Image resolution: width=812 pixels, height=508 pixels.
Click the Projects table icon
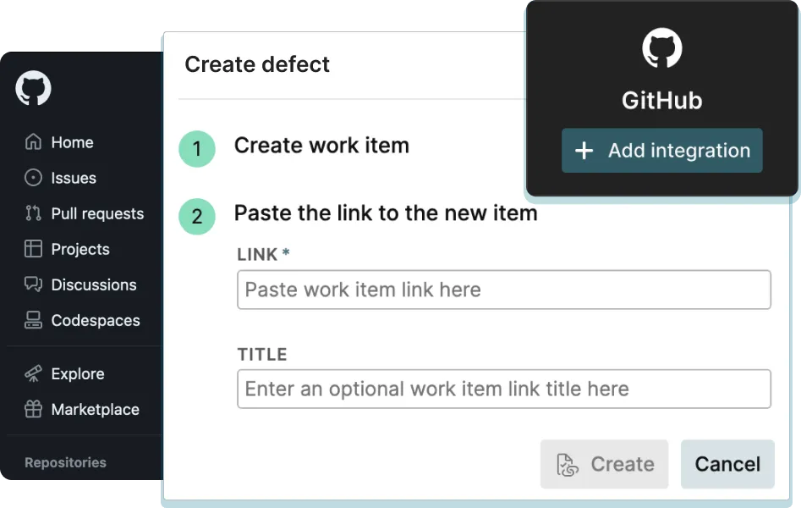click(33, 249)
